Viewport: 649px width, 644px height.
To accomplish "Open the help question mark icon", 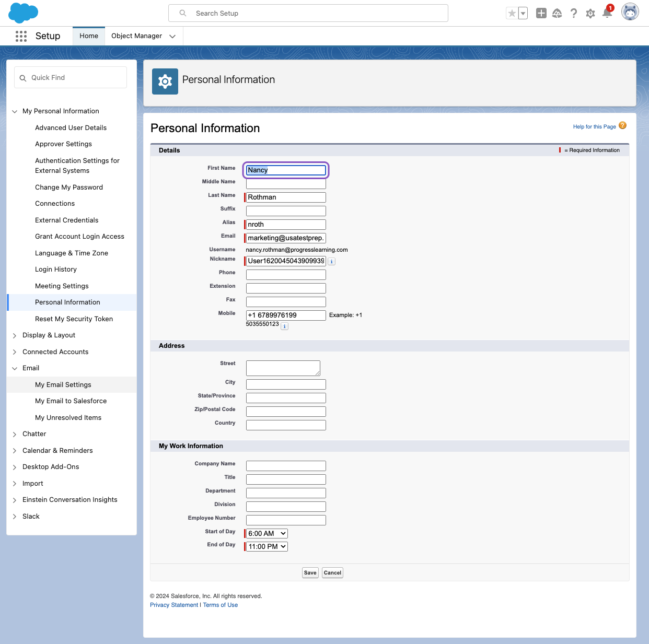I will (574, 14).
